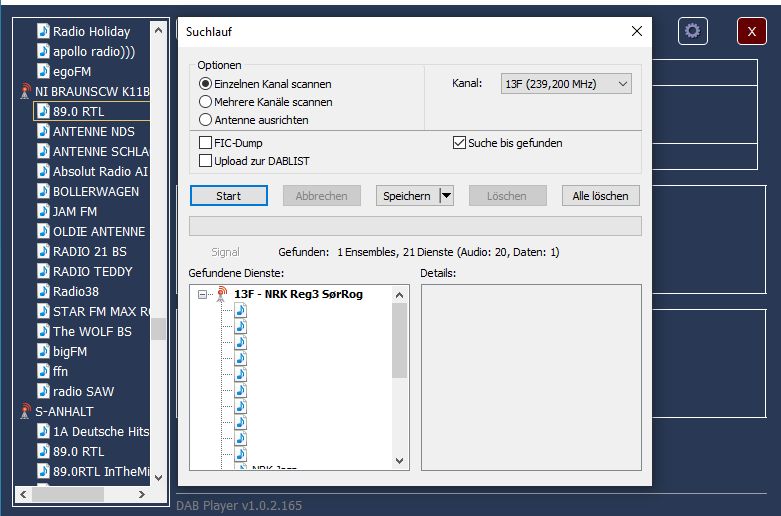Open the Speichern dropdown arrow
The width and height of the screenshot is (781, 516).
(446, 196)
